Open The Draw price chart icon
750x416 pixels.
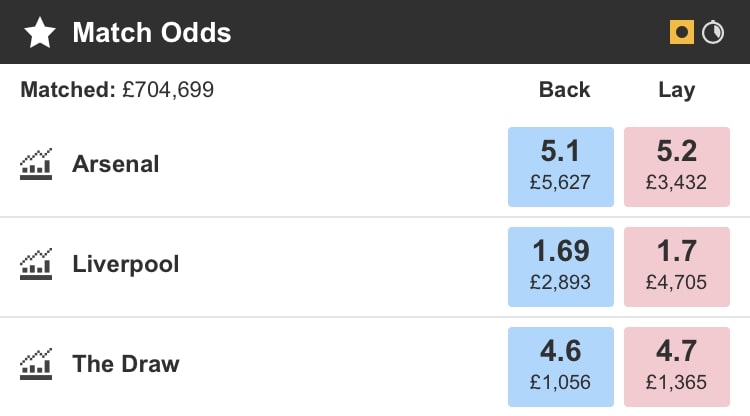(36, 363)
